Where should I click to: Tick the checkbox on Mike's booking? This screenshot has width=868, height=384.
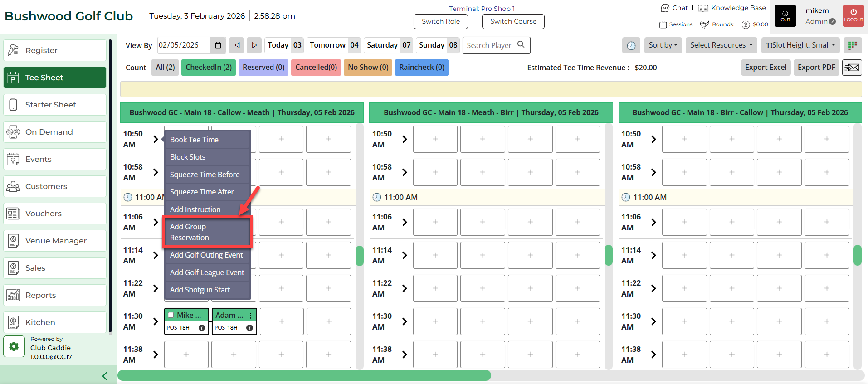tap(171, 315)
